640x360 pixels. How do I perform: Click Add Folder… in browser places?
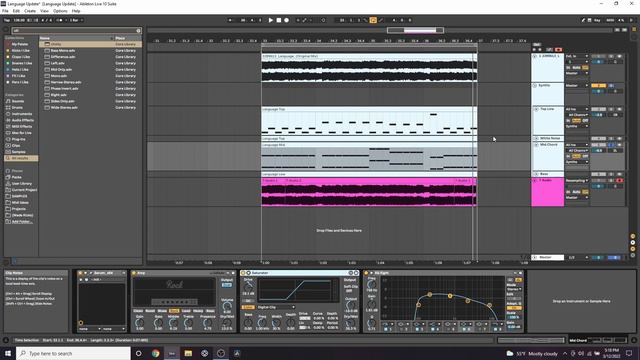click(x=22, y=222)
